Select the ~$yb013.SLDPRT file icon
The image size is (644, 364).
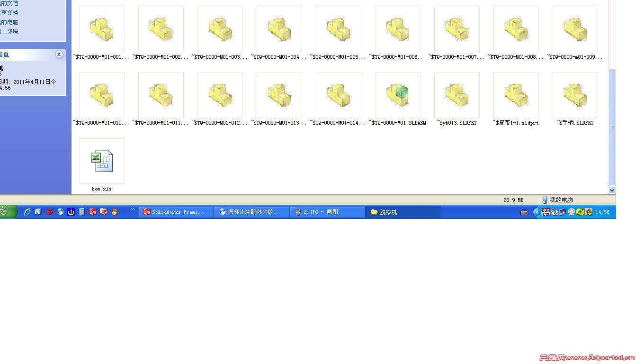[457, 95]
